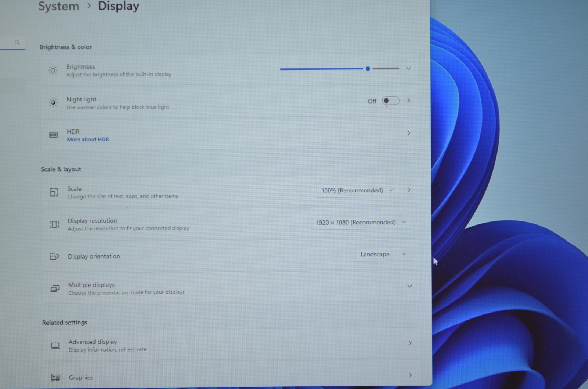Click the Brightness title text
588x389 pixels.
pyautogui.click(x=80, y=66)
